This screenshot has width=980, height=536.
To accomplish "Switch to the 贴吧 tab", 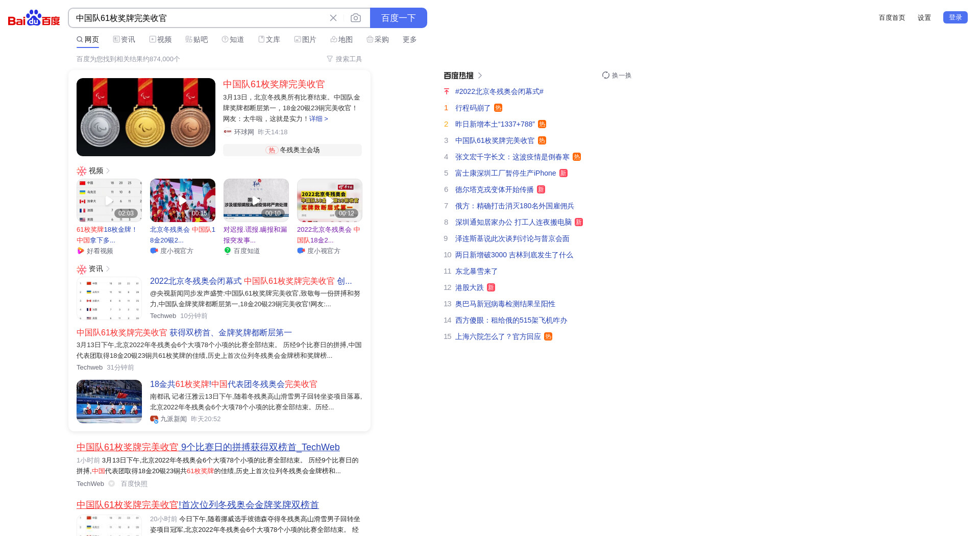I will (x=197, y=39).
